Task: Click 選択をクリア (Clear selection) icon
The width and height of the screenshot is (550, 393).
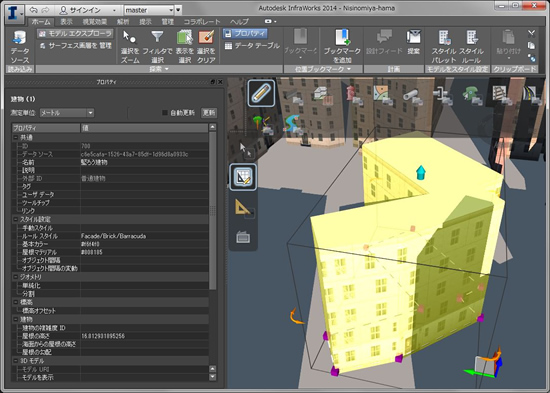Action: 206,46
